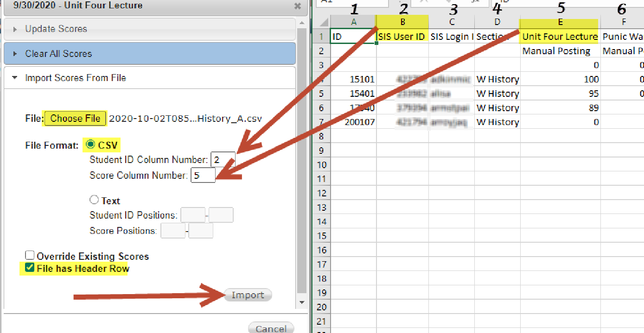Click the Choose File button
This screenshot has height=333, width=644.
(x=75, y=119)
